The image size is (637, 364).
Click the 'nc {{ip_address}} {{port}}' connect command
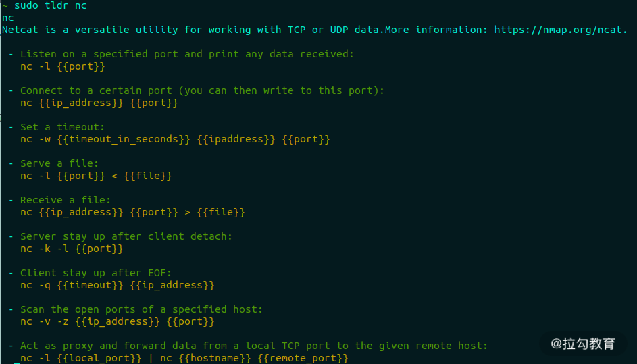pyautogui.click(x=99, y=103)
